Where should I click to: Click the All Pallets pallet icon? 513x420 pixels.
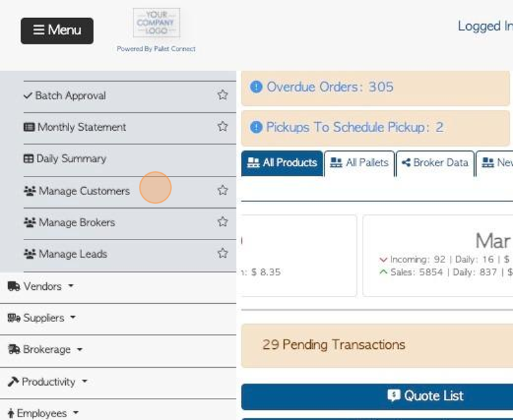[336, 162]
